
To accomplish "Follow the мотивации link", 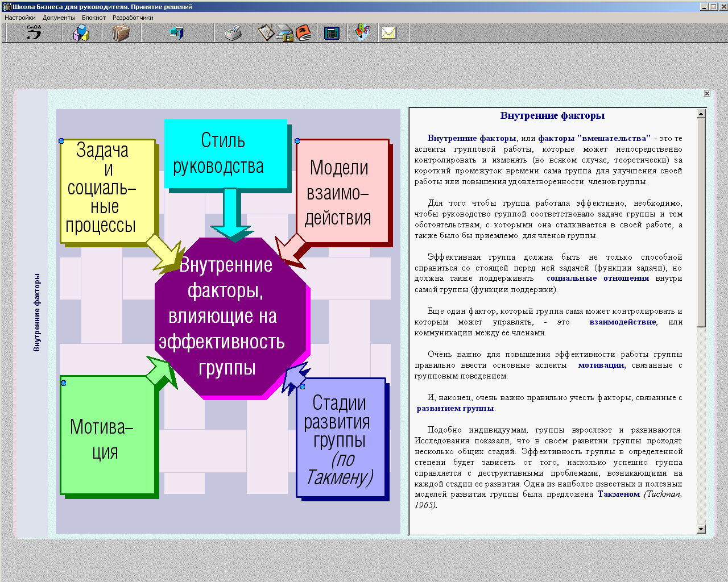I will click(x=601, y=365).
